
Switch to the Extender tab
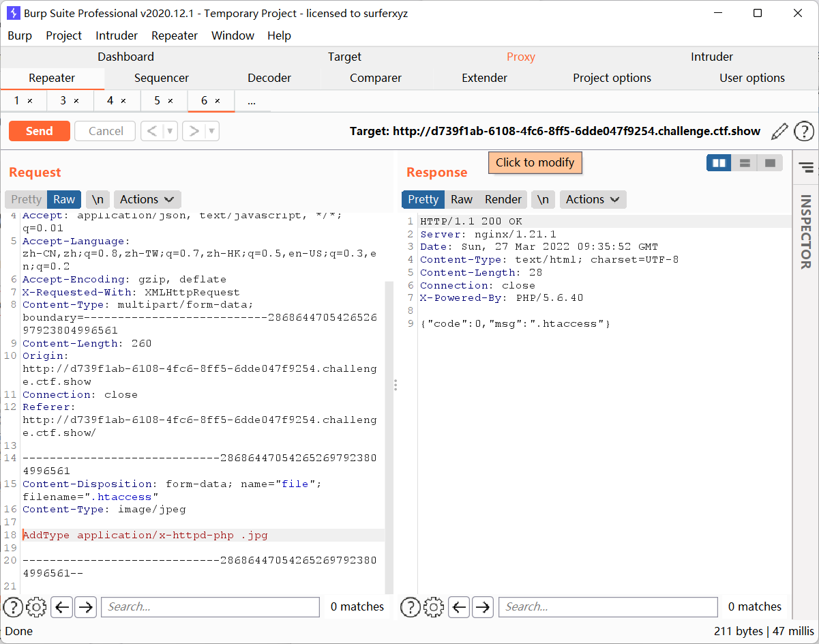[485, 78]
